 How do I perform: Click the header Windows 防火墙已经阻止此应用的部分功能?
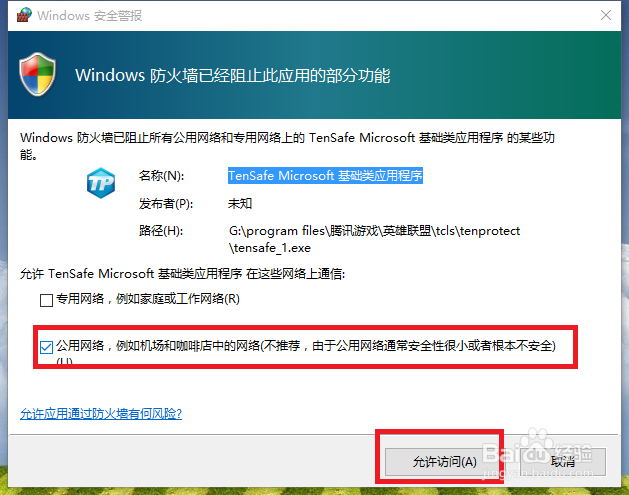pyautogui.click(x=233, y=75)
